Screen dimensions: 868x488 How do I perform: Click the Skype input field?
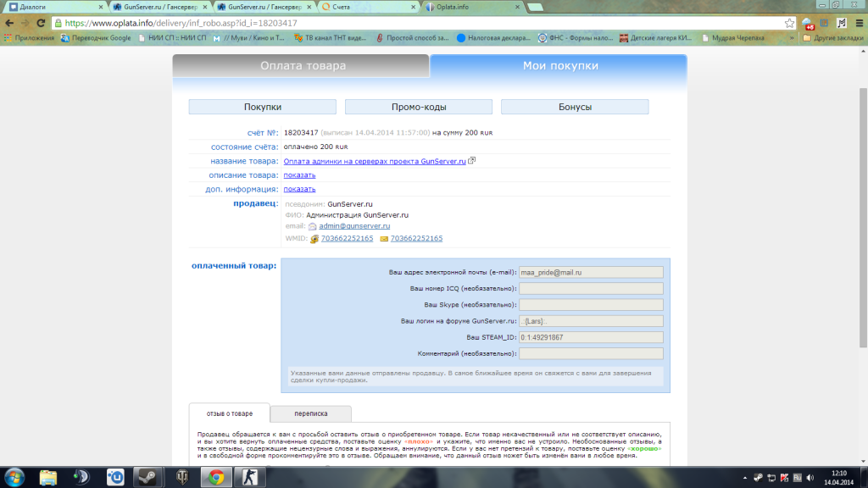[590, 304]
